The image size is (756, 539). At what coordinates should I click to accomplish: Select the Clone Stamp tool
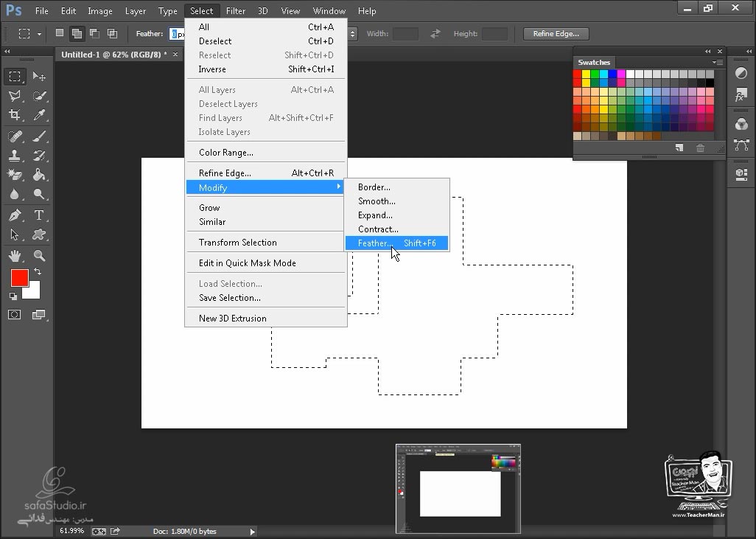15,156
